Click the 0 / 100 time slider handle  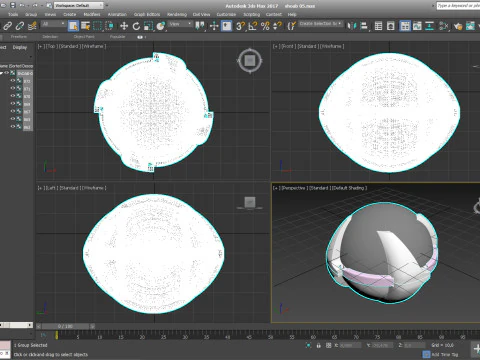coord(65,326)
